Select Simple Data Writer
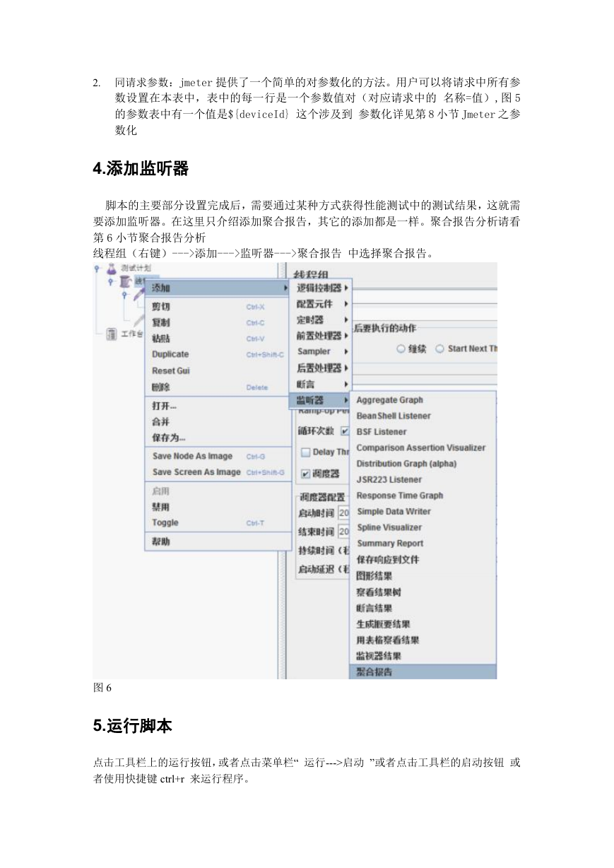 pyautogui.click(x=423, y=512)
